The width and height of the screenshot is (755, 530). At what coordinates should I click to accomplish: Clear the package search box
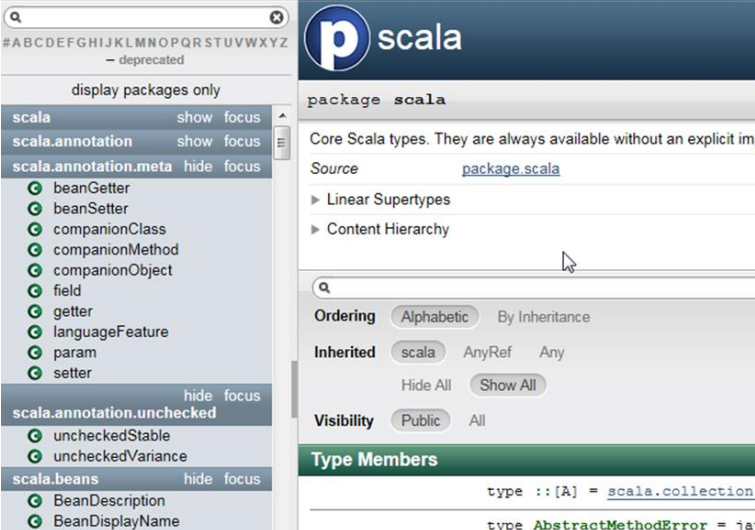tap(277, 18)
